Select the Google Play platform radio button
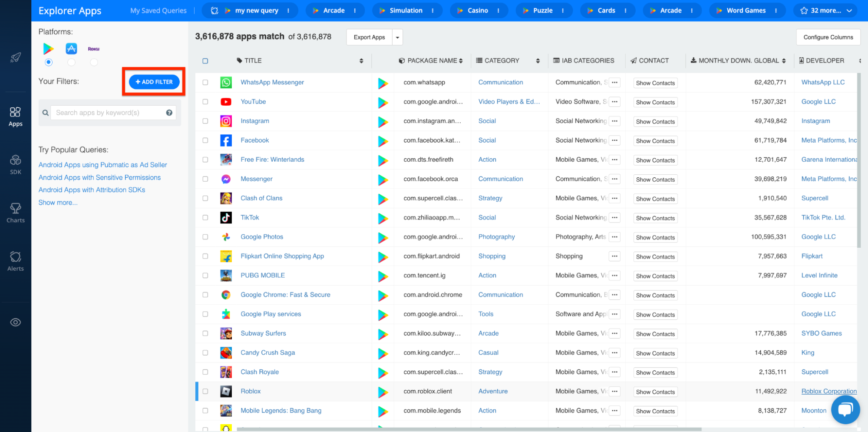 pyautogui.click(x=49, y=63)
